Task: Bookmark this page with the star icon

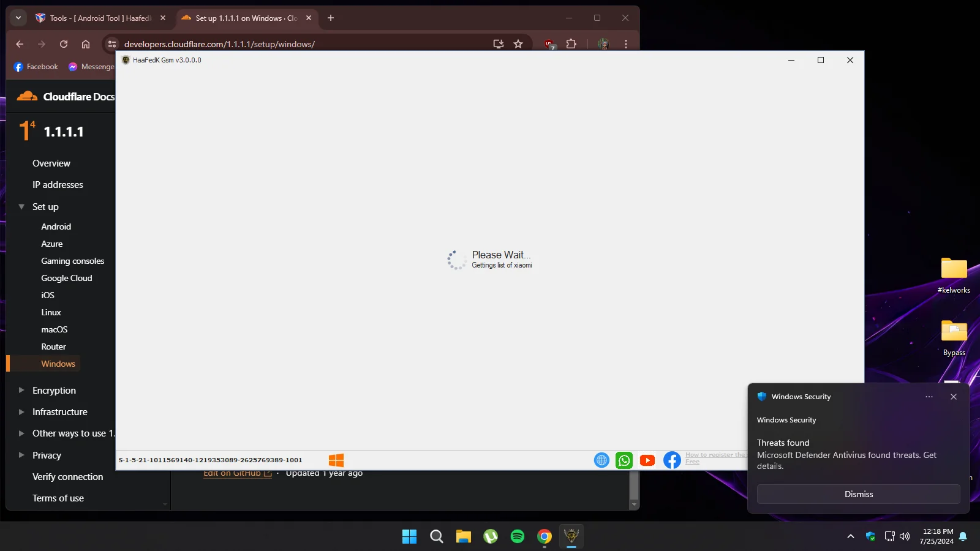Action: pos(518,44)
